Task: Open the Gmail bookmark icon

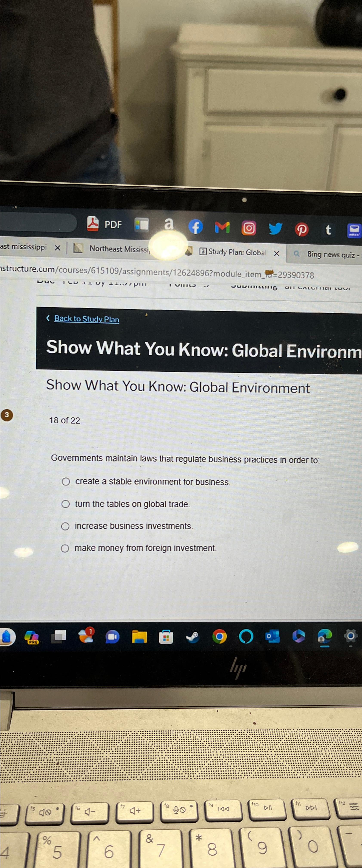Action: pos(222,228)
